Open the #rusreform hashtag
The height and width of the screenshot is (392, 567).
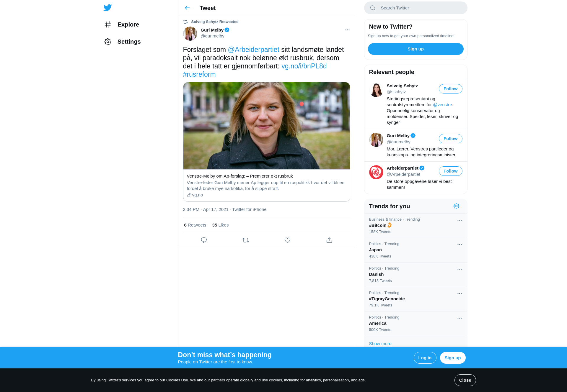coord(199,74)
